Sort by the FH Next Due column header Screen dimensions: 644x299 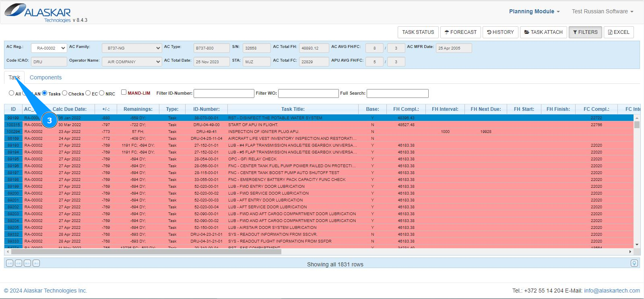[486, 109]
